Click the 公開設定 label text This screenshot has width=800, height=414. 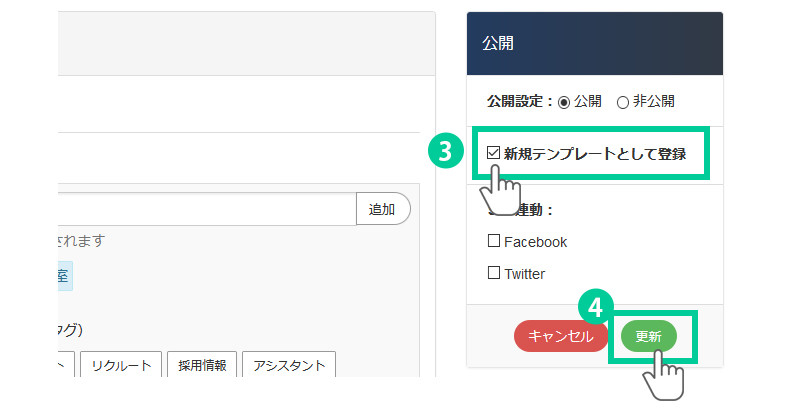[519, 102]
